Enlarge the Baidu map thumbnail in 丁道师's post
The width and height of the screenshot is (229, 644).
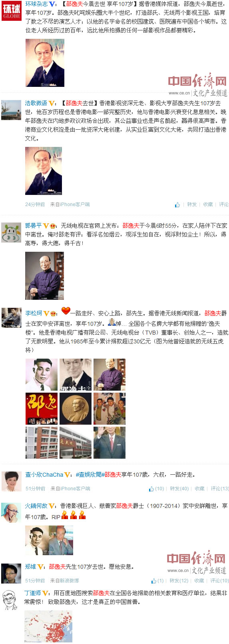pyautogui.click(x=49, y=626)
